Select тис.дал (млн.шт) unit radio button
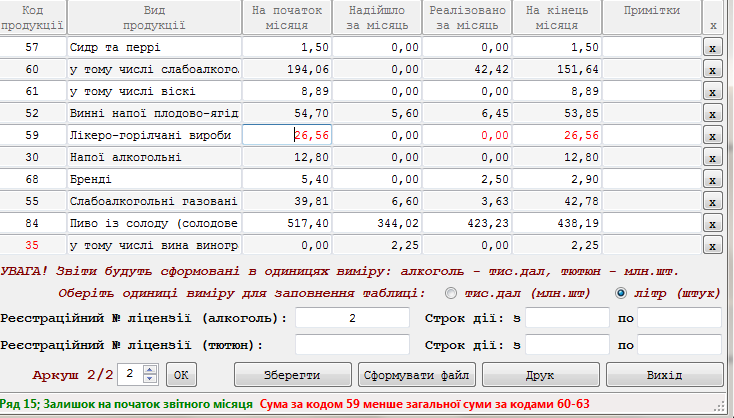This screenshot has width=734, height=418. (450, 293)
